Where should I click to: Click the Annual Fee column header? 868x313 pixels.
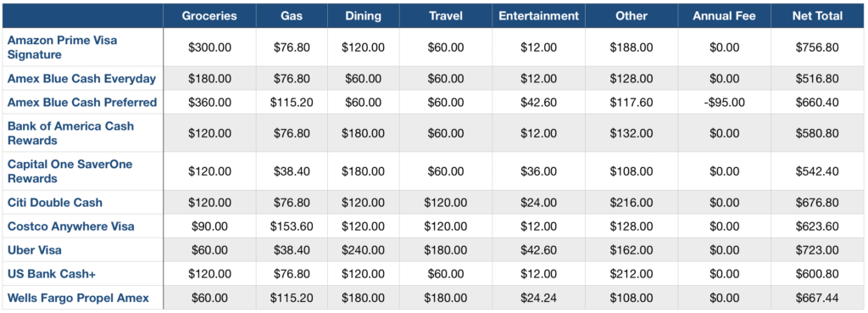[x=724, y=16]
